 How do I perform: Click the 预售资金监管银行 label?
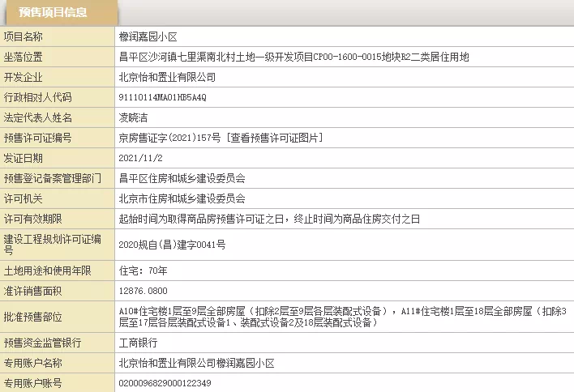pos(42,343)
